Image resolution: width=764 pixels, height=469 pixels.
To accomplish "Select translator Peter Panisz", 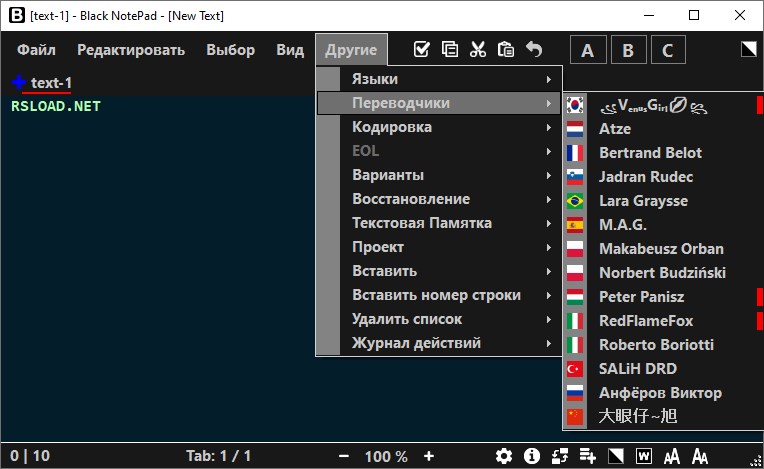I will tap(663, 297).
